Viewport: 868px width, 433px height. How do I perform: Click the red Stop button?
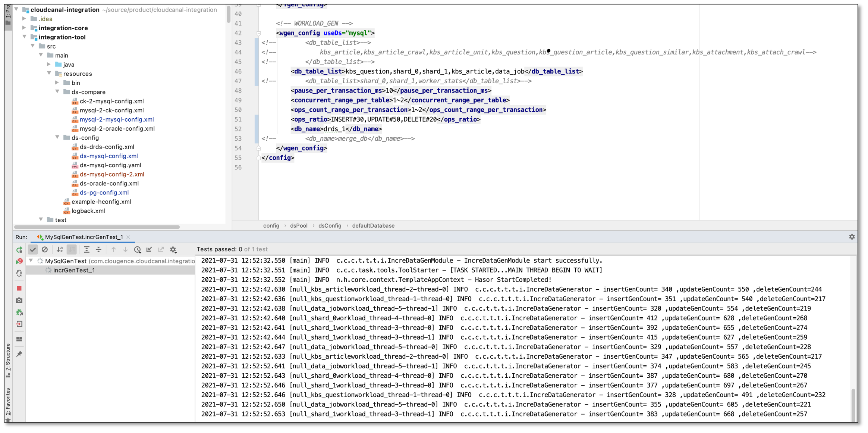click(19, 288)
